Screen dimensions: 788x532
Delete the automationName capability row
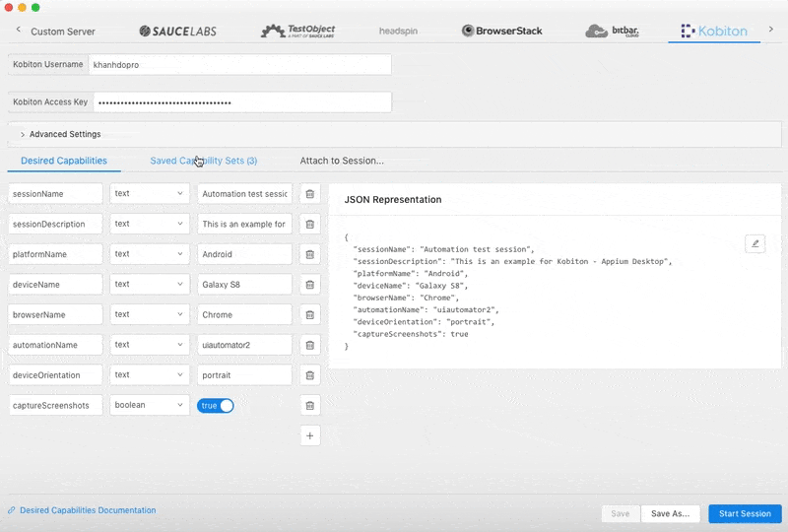point(309,345)
